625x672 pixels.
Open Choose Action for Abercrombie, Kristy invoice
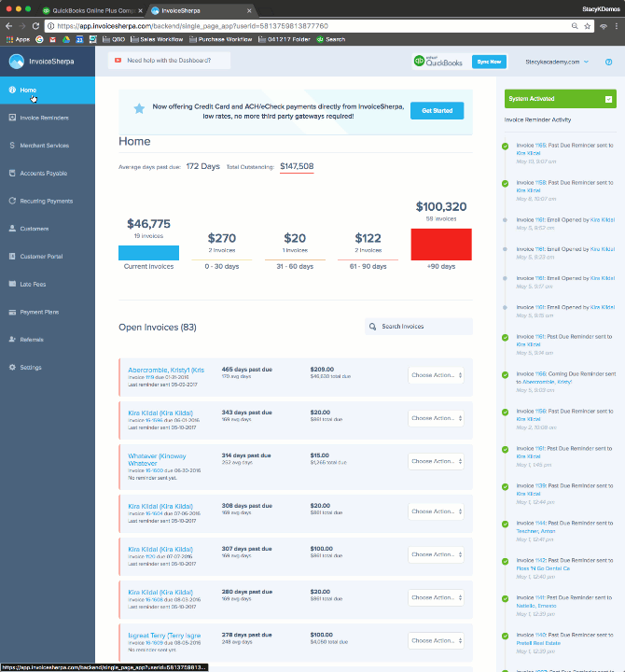pyautogui.click(x=436, y=375)
